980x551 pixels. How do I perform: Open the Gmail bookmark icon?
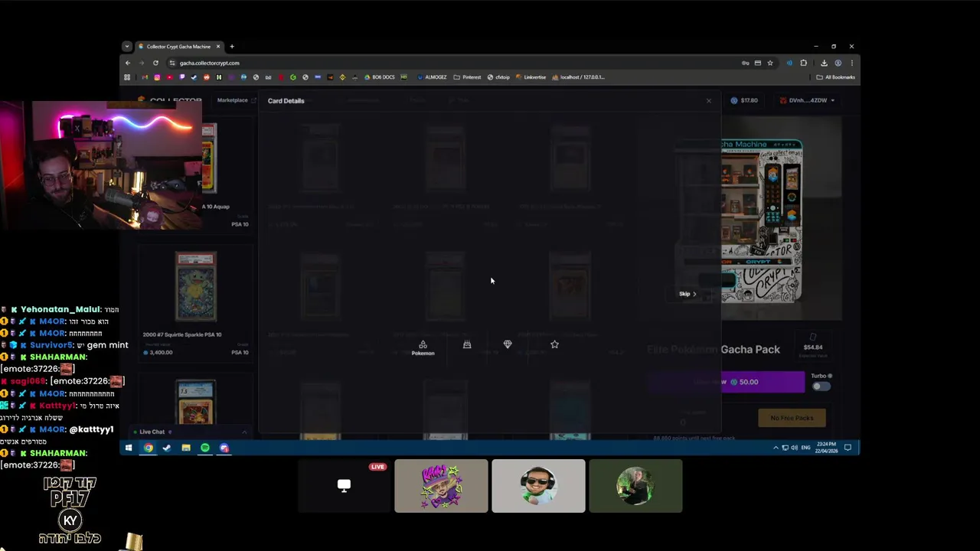coord(145,77)
